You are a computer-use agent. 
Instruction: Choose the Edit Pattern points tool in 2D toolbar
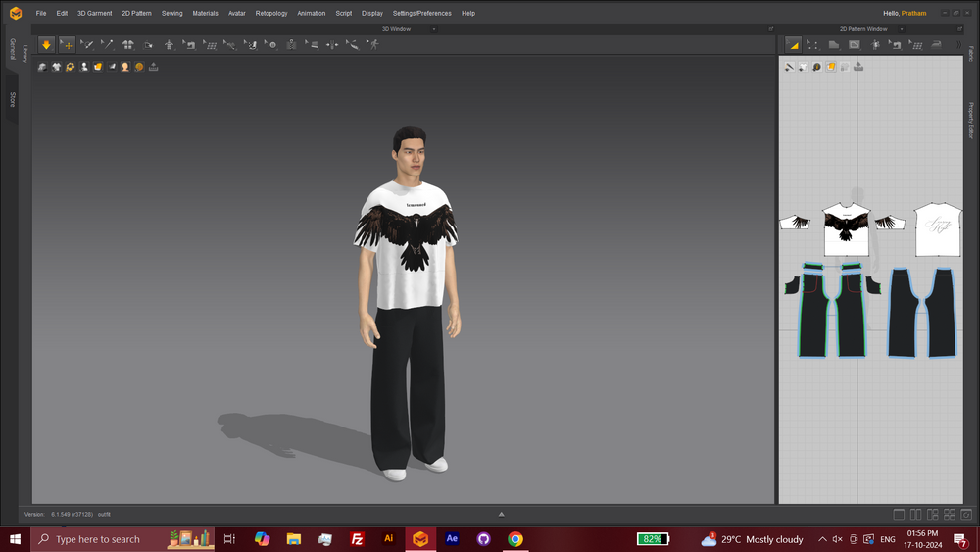[812, 45]
